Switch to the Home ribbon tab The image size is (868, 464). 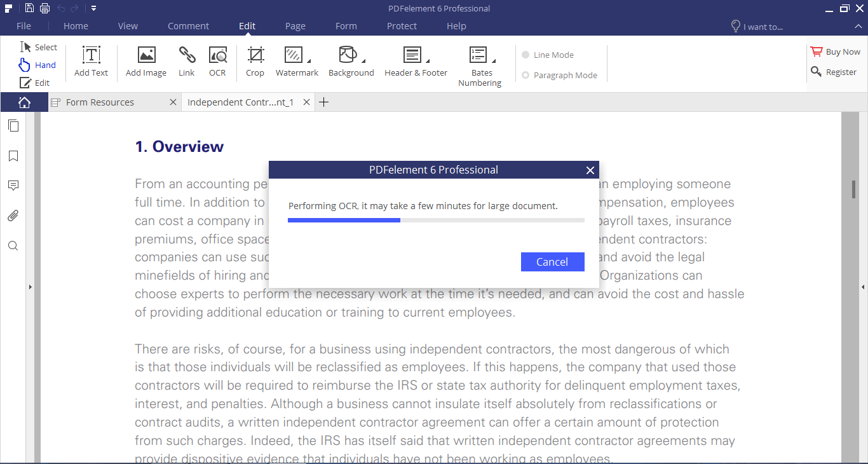tap(76, 26)
